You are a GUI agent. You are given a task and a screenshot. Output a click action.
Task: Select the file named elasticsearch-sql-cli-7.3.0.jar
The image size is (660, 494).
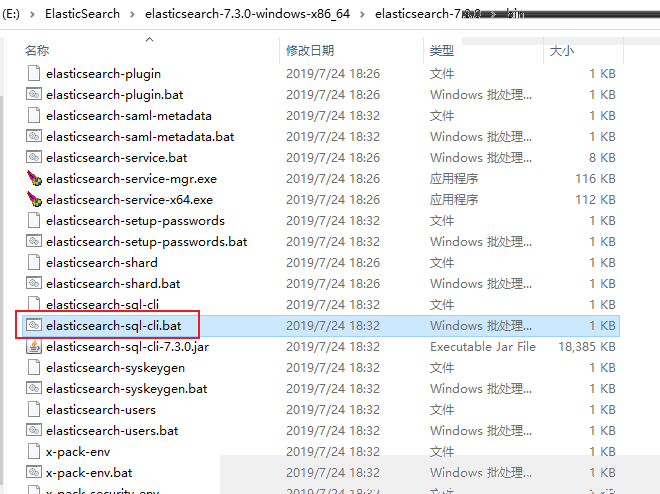pyautogui.click(x=128, y=347)
